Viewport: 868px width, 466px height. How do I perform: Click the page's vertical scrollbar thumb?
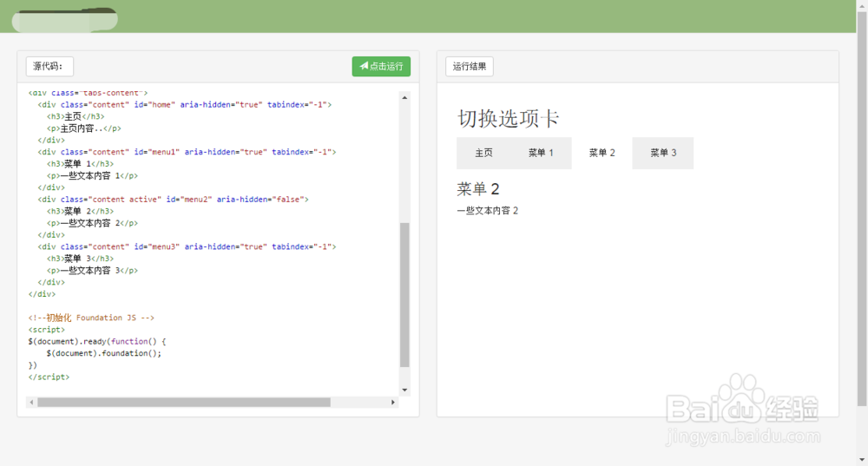[x=862, y=209]
